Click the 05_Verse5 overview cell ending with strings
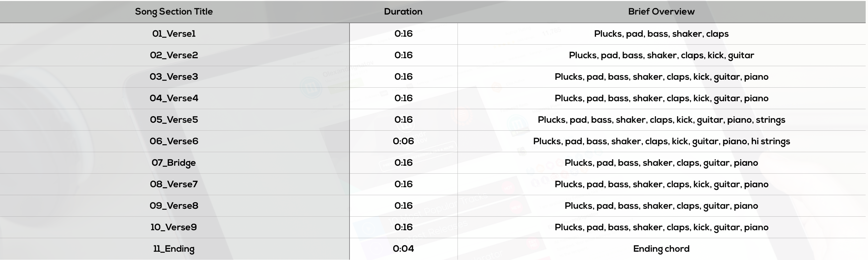Image resolution: width=868 pixels, height=260 pixels. [x=661, y=120]
